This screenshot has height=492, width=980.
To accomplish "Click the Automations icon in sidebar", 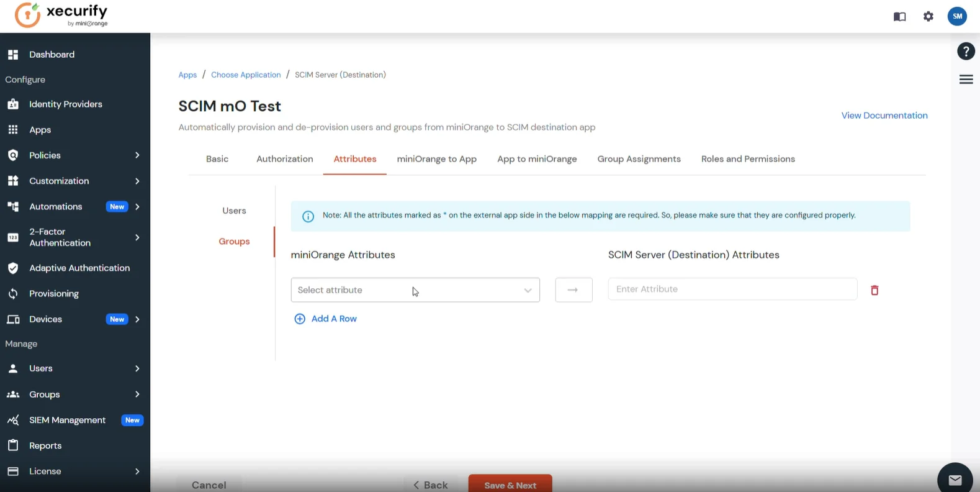I will click(x=13, y=206).
